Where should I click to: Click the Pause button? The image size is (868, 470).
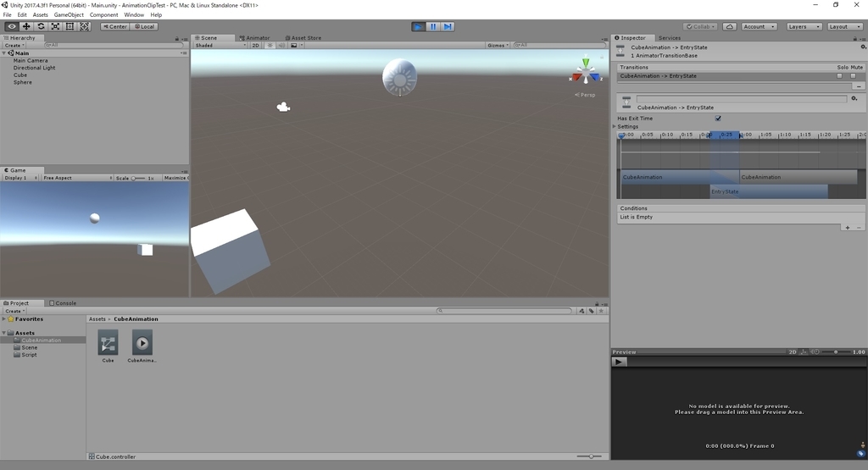pos(433,26)
